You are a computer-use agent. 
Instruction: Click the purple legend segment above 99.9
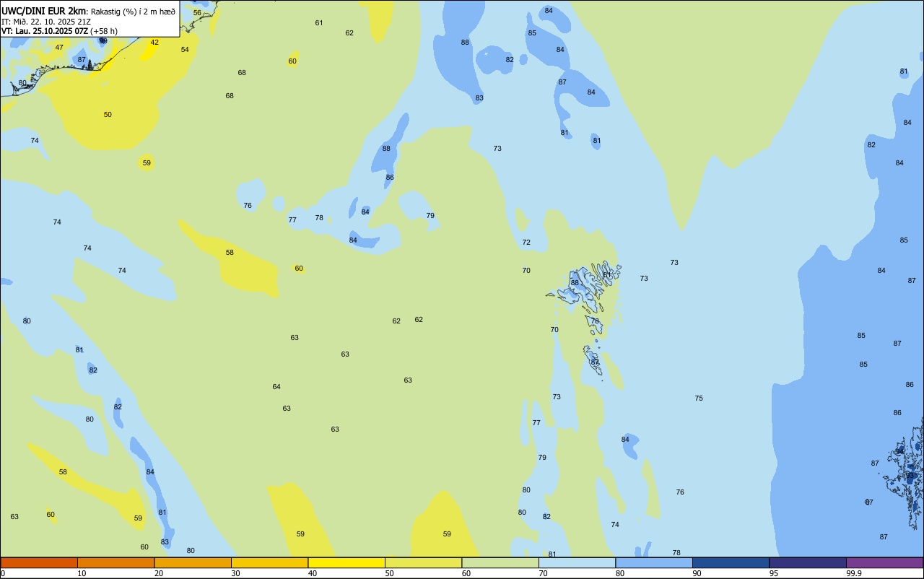pyautogui.click(x=884, y=562)
